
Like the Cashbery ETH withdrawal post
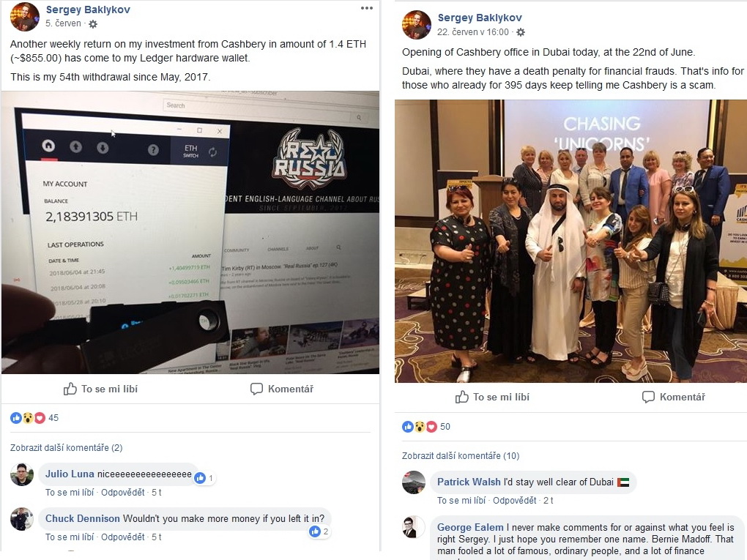pos(100,389)
